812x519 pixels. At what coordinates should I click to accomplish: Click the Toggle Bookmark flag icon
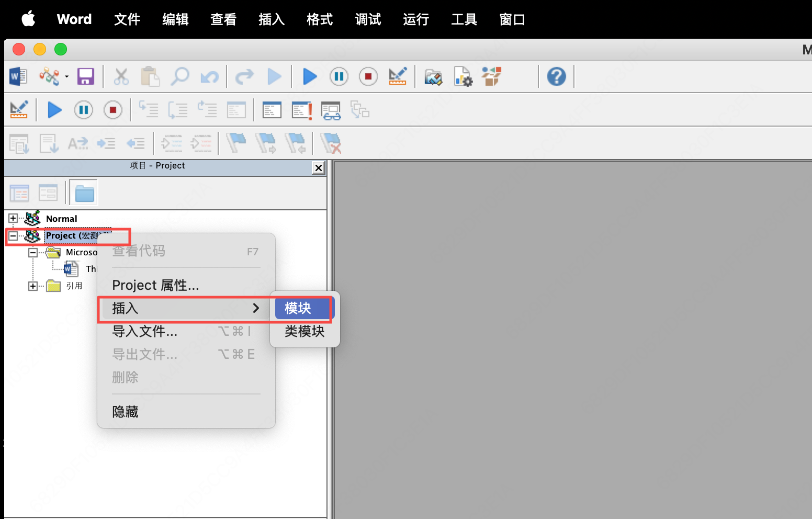(x=236, y=143)
